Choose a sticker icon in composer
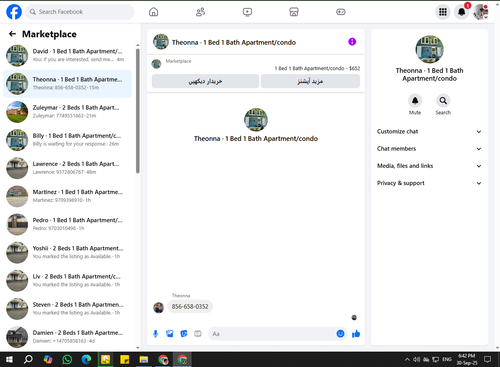500x367 pixels. coord(184,334)
